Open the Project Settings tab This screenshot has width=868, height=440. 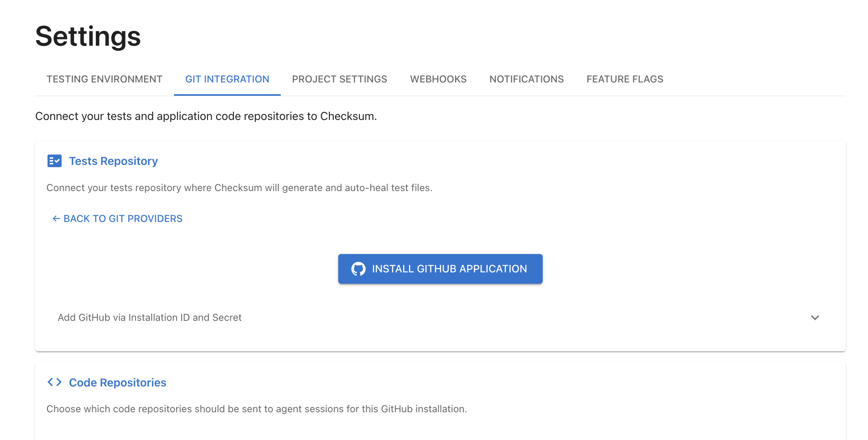[x=339, y=79]
